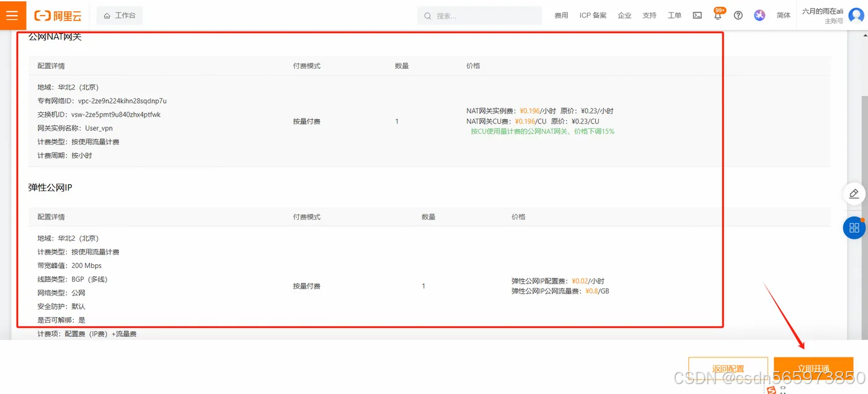Open the pencil feedback floating icon
868x394 pixels.
point(854,194)
